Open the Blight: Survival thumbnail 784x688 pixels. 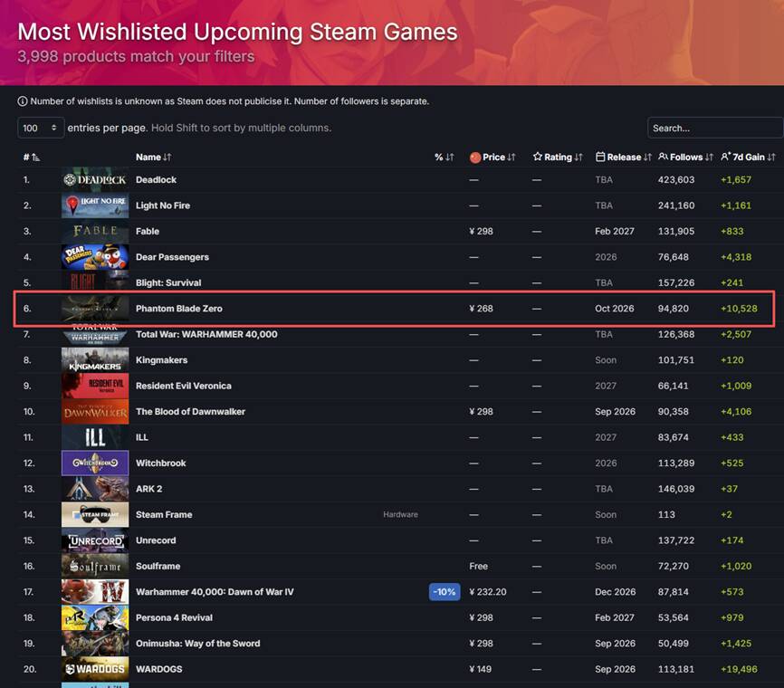(95, 282)
